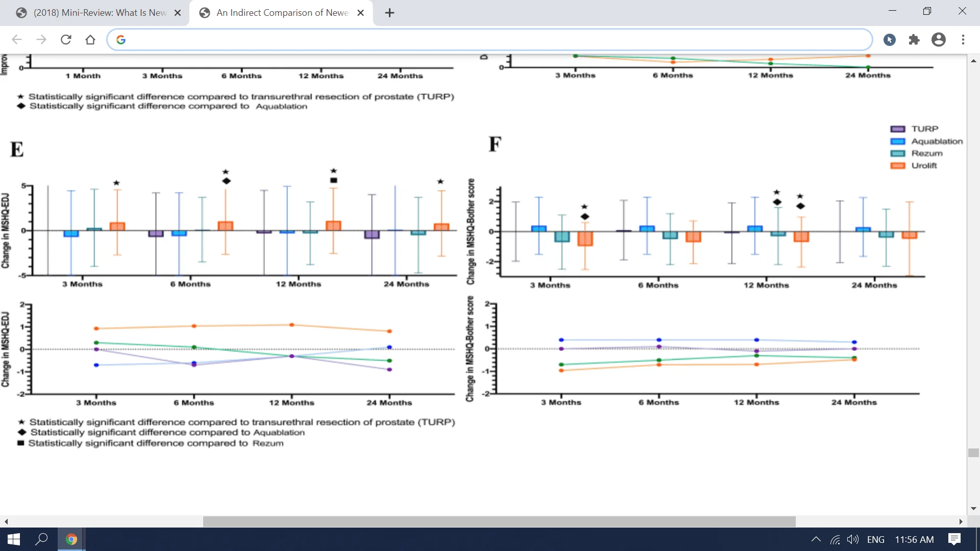
Task: Click Urolift orange bar at 3 Months in panel E
Action: (x=117, y=226)
